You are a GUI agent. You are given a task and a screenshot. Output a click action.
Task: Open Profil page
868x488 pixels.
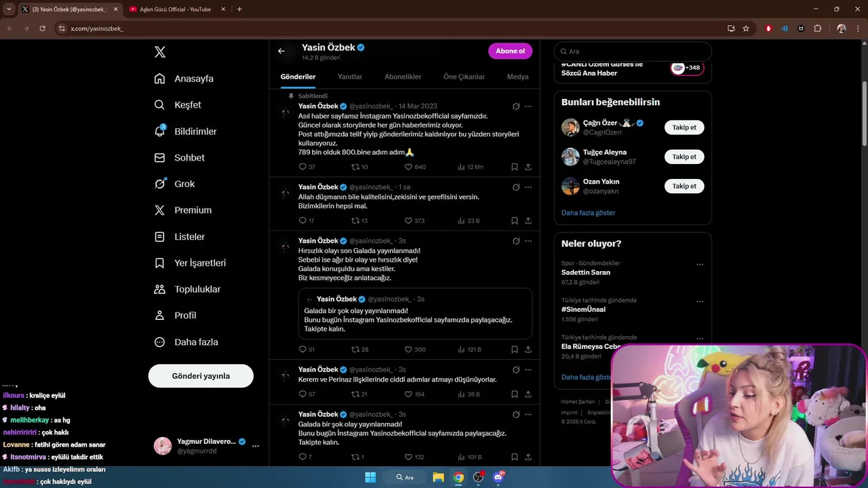pyautogui.click(x=175, y=315)
